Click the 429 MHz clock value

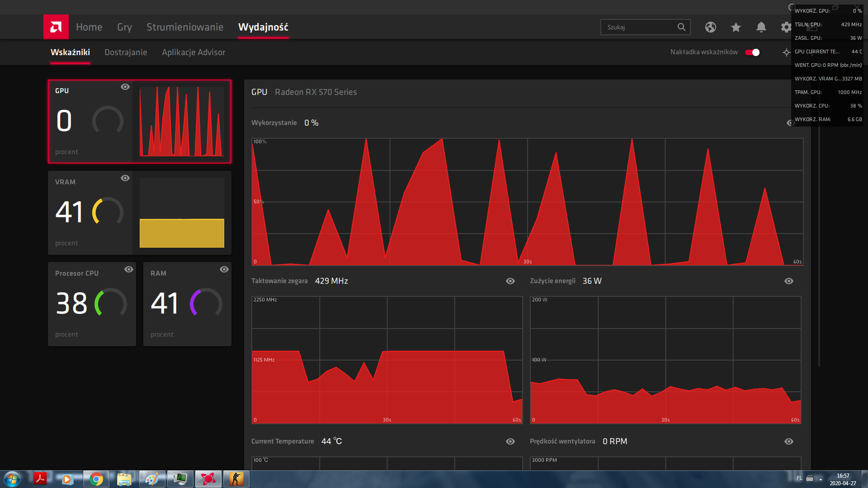coord(331,281)
